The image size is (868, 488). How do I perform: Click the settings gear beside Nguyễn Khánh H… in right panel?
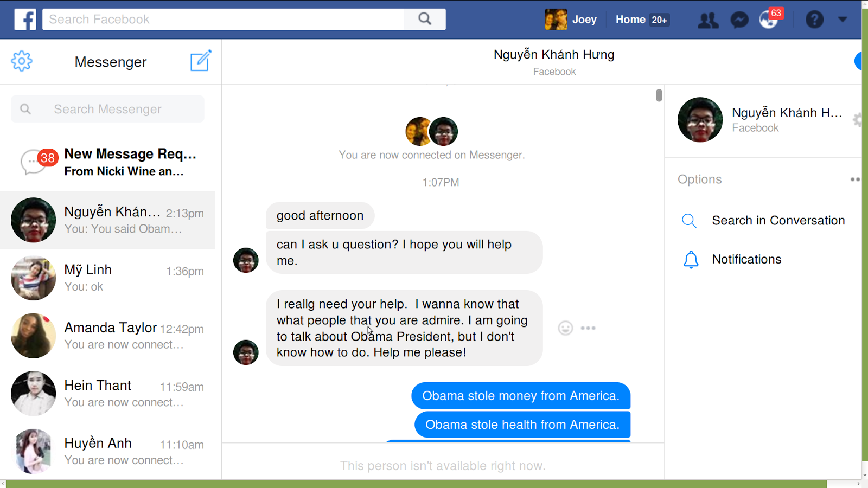pos(857,119)
